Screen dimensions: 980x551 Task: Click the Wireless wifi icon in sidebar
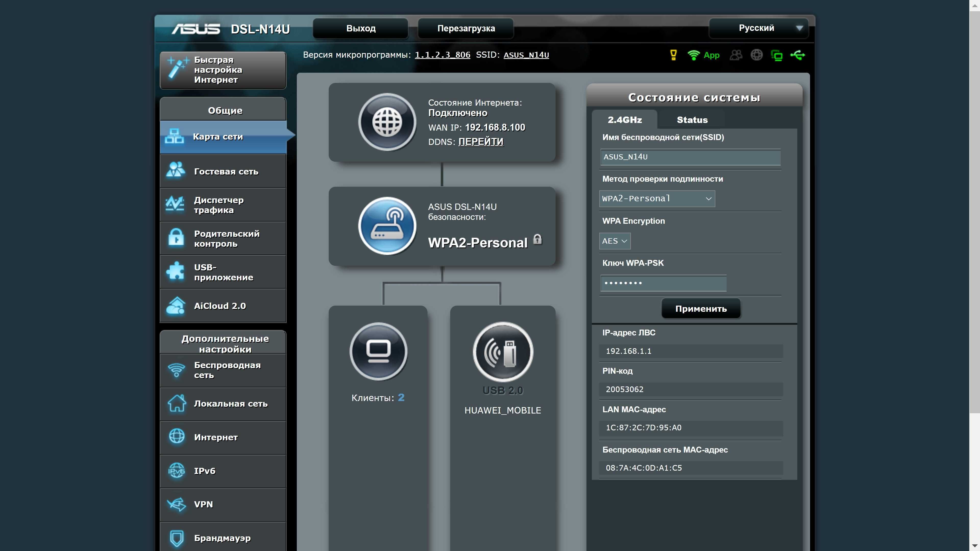tap(177, 370)
